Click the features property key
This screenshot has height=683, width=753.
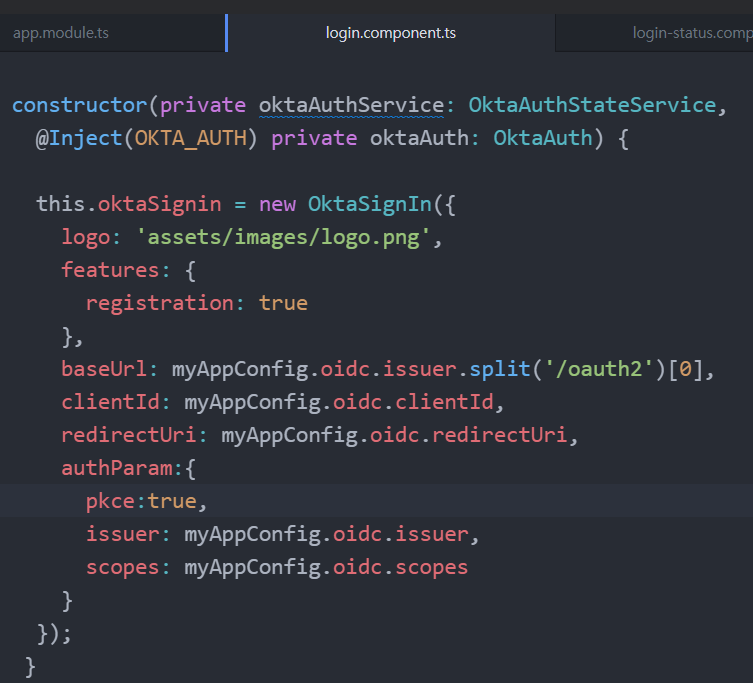(x=110, y=270)
